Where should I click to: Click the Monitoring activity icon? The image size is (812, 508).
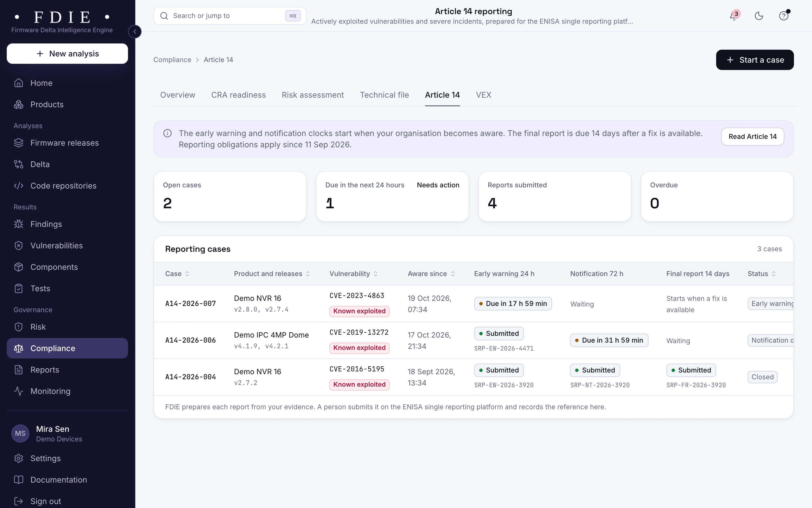coord(19,391)
